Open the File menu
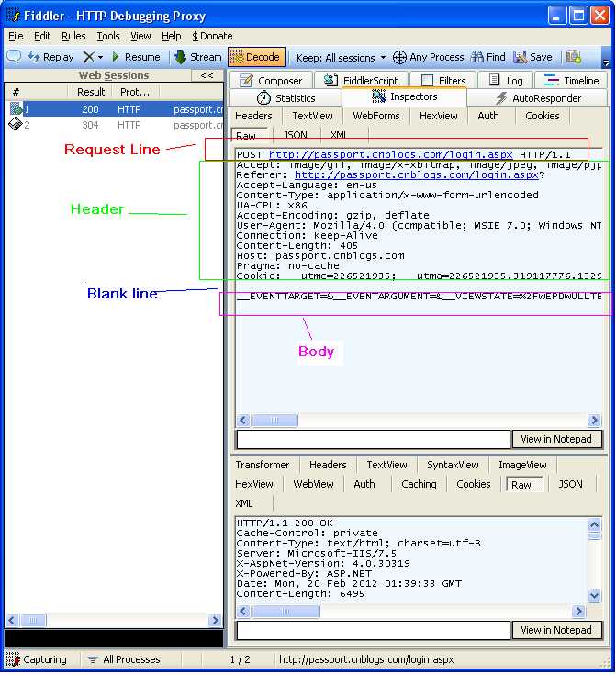The width and height of the screenshot is (616, 675). tap(16, 36)
